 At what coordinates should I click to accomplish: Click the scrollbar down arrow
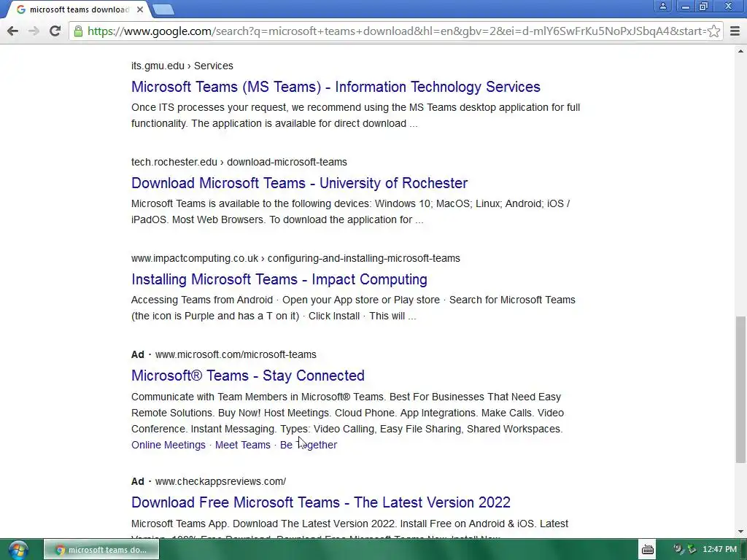(x=740, y=532)
